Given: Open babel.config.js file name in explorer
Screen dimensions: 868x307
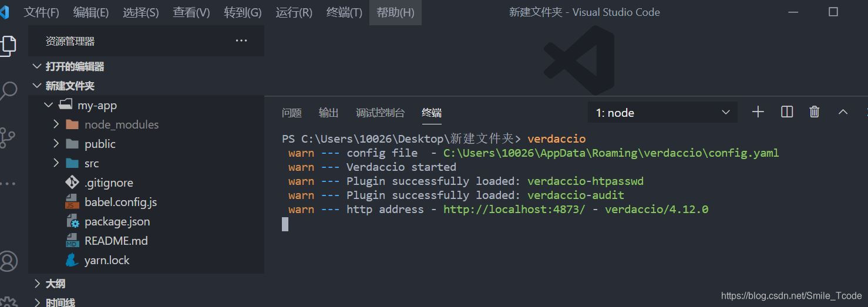Looking at the screenshot, I should point(120,202).
